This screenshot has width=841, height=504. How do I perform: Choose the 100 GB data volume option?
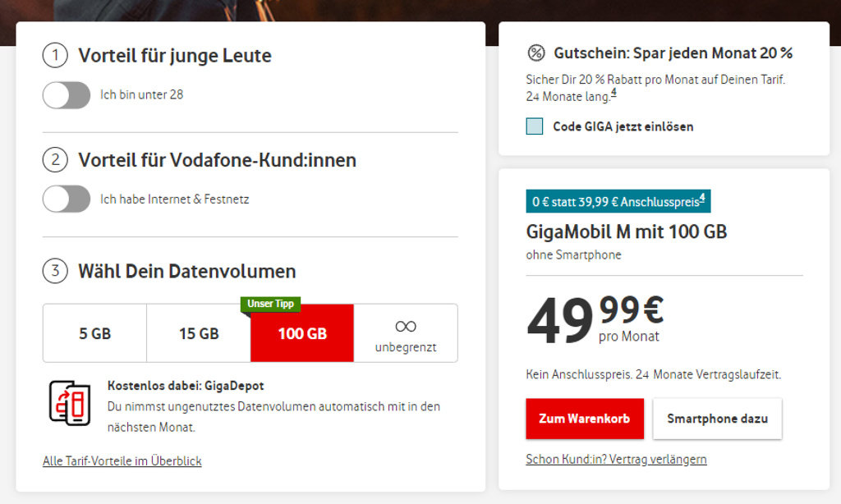click(x=302, y=333)
